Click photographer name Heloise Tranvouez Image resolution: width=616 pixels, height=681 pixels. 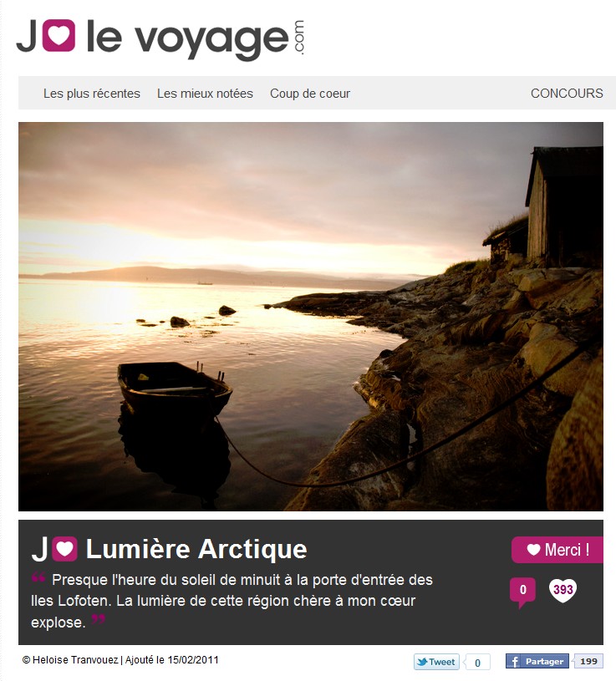75,660
